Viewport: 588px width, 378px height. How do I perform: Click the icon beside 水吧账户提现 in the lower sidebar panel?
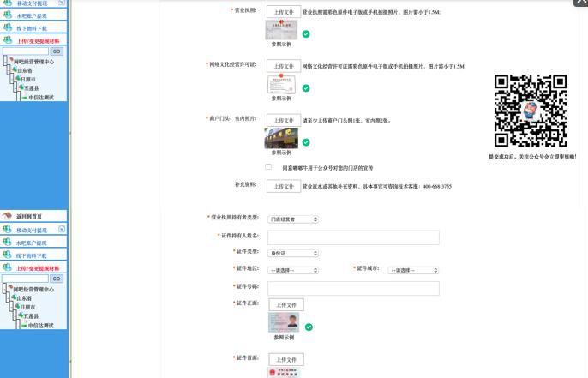(7, 242)
